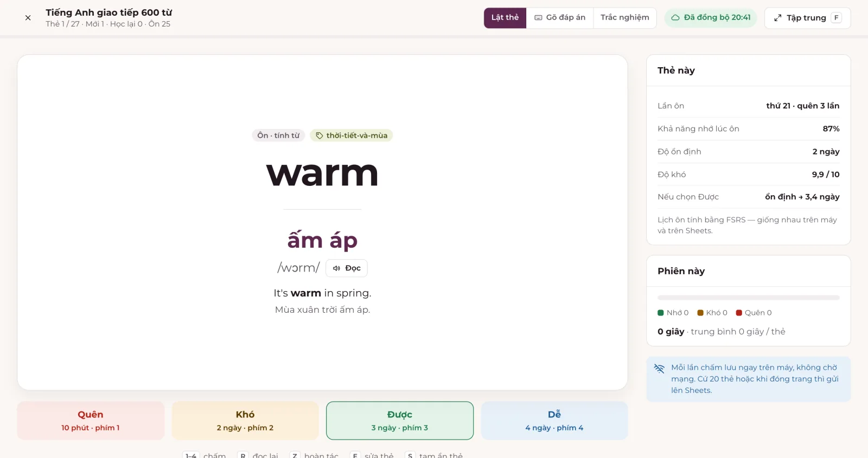This screenshot has width=868, height=458.
Task: Open the Đã đồng bộ 20:41 sync status
Action: pyautogui.click(x=711, y=18)
